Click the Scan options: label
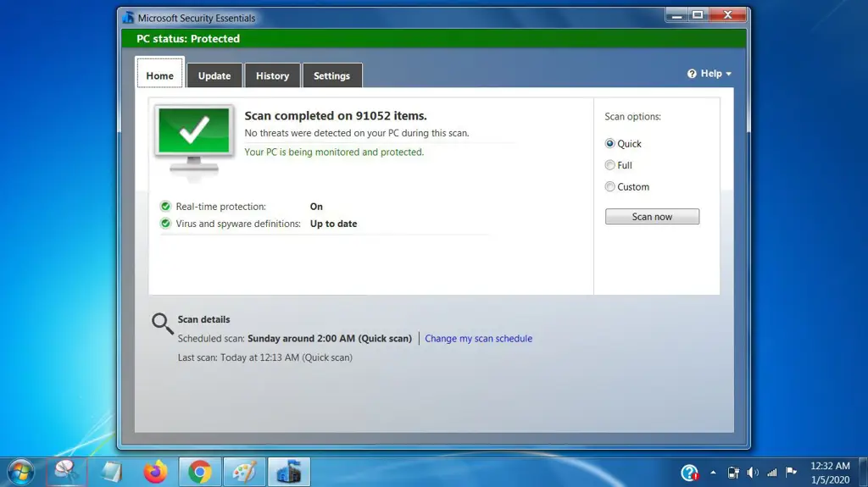The height and width of the screenshot is (487, 868). (x=632, y=117)
